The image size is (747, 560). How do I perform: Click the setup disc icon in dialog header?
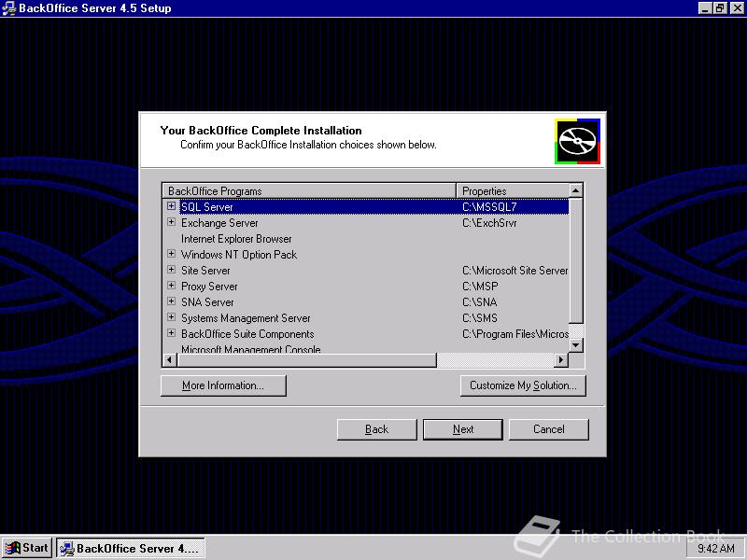(x=577, y=142)
